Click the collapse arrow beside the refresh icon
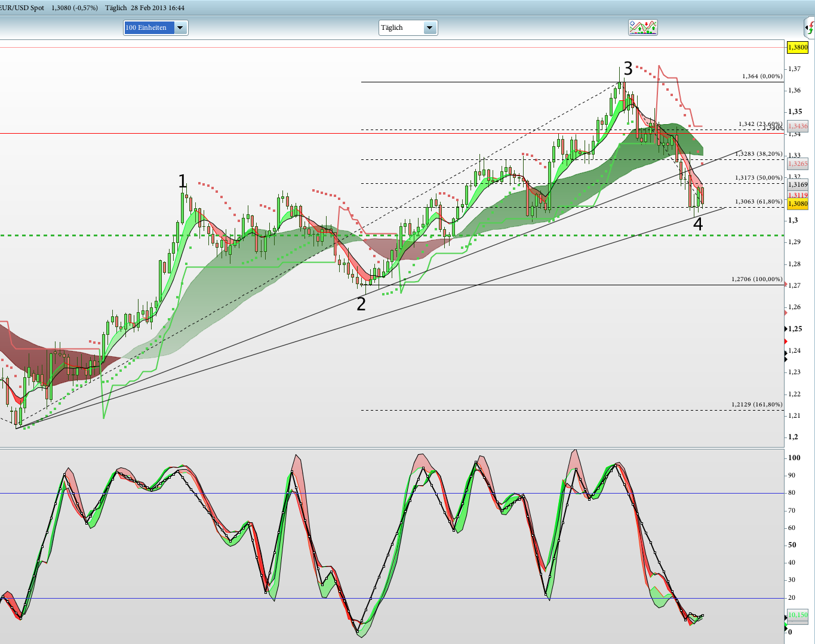Viewport: 815px width, 644px height. pyautogui.click(x=807, y=27)
